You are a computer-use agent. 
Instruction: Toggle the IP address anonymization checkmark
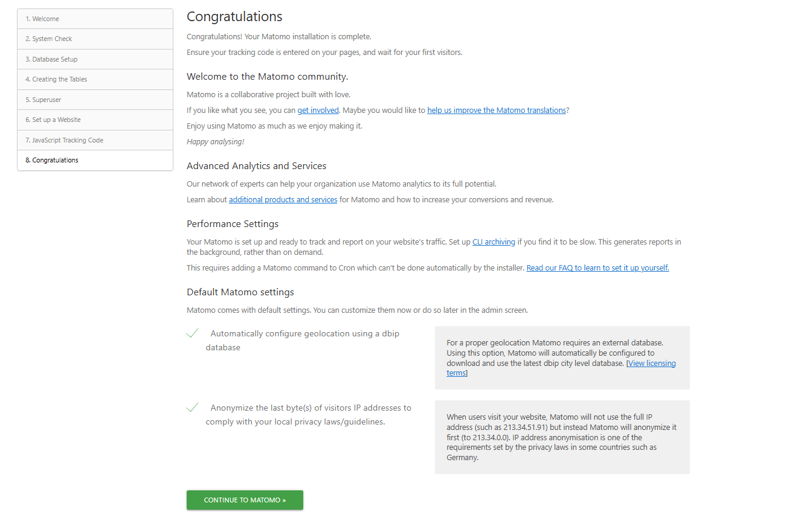pyautogui.click(x=193, y=408)
